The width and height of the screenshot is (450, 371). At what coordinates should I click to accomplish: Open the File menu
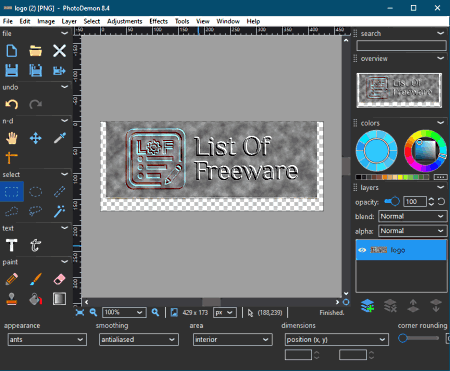(8, 21)
